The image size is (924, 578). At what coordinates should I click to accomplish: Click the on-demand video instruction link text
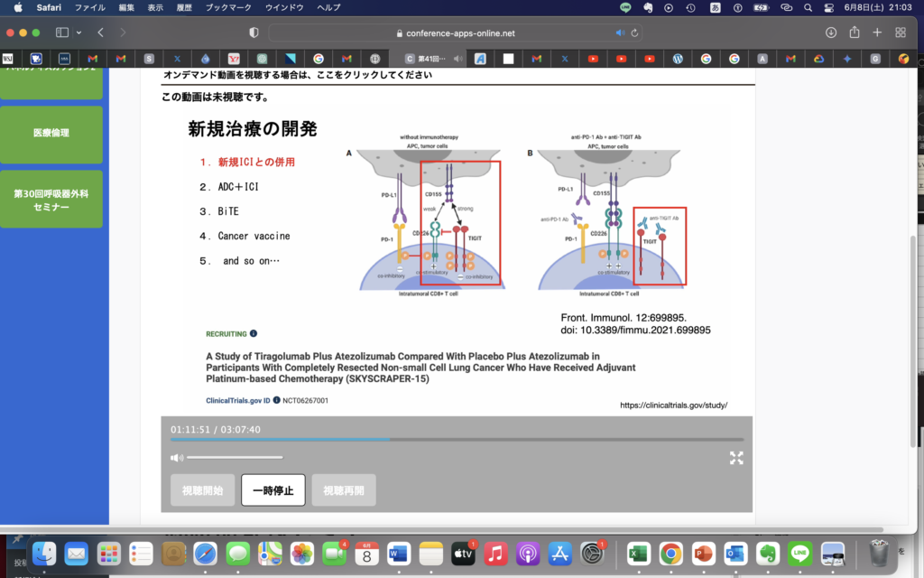[298, 75]
